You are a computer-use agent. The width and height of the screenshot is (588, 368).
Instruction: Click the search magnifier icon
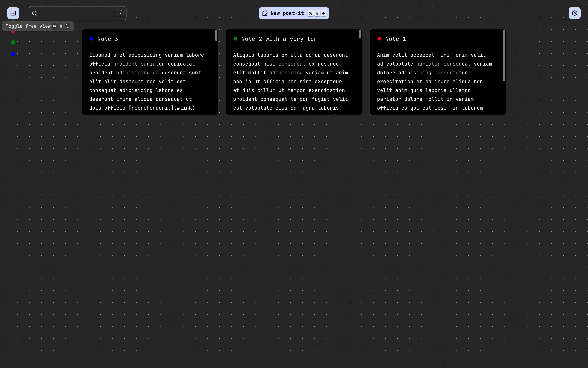[x=35, y=13]
